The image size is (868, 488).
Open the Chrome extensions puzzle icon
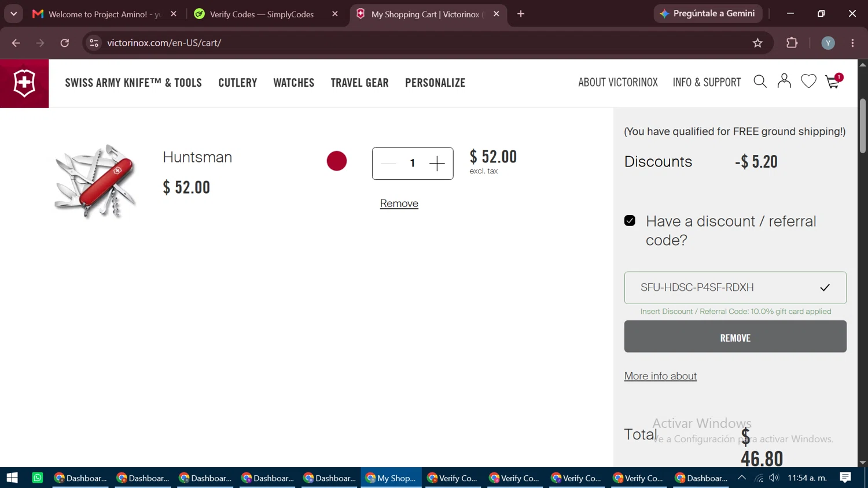[792, 43]
